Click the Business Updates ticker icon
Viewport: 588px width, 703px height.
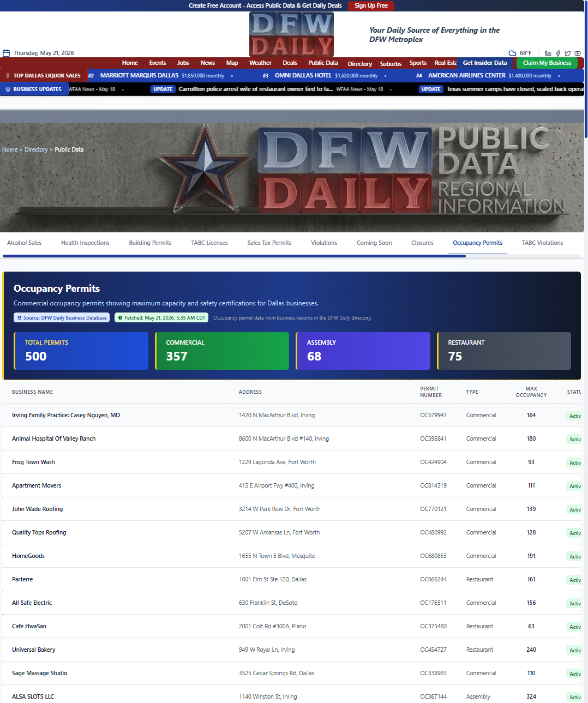(8, 89)
